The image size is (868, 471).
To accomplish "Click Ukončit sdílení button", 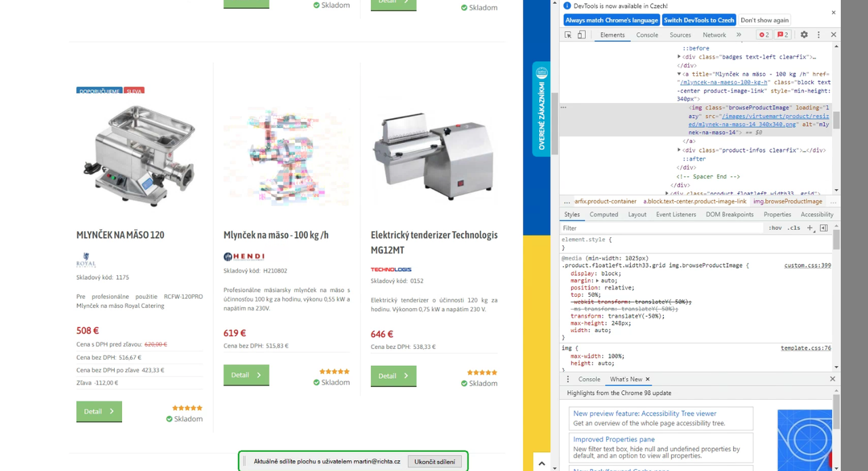I will pyautogui.click(x=435, y=462).
